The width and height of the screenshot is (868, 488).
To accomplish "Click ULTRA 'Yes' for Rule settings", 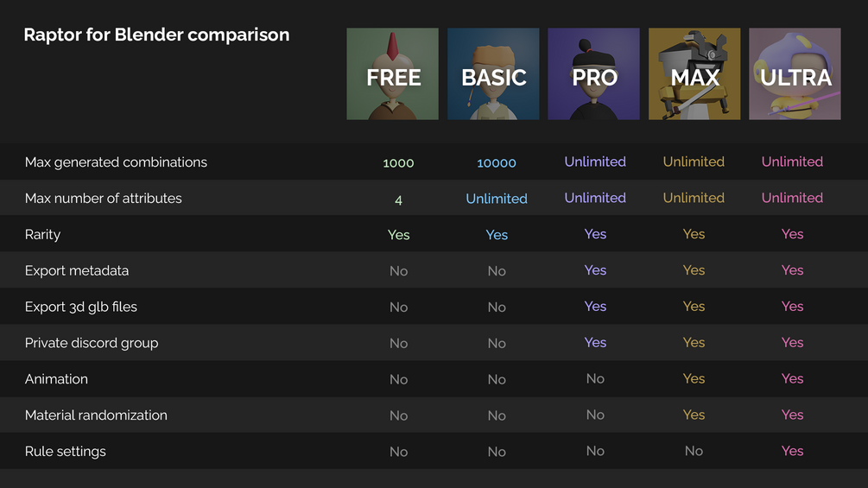I will tap(792, 451).
